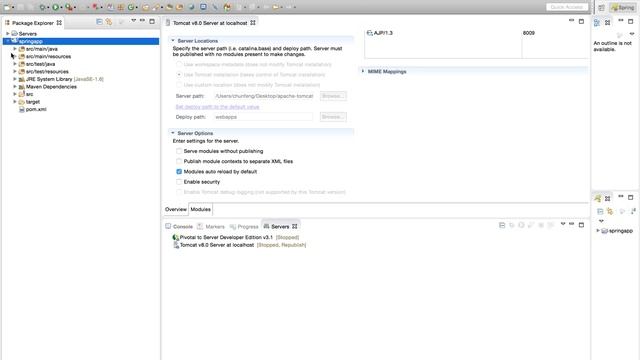Viewport: 640px width, 360px height.
Task: Click the Spring Explorer view icon tab
Action: (x=598, y=198)
